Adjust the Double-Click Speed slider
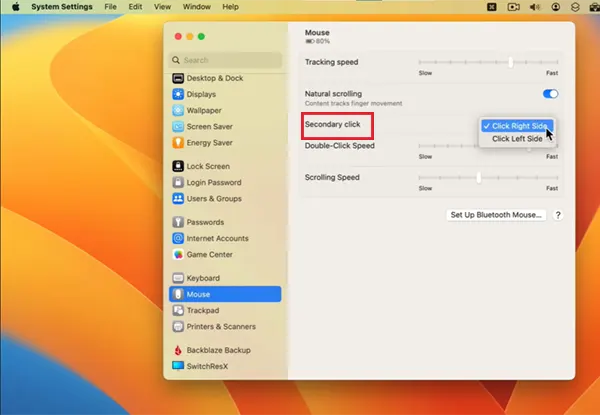Viewport: 600px width, 415px height. click(x=488, y=146)
